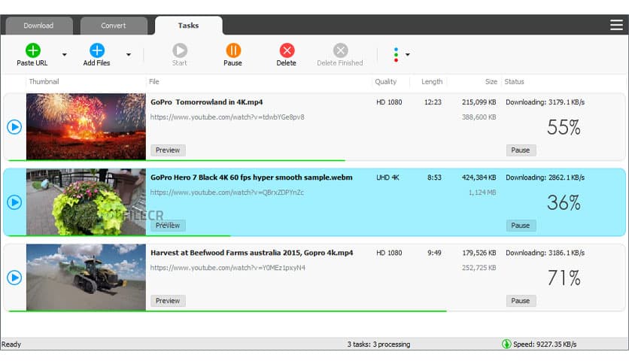Click the grayed Start toolbar button

pyautogui.click(x=180, y=54)
